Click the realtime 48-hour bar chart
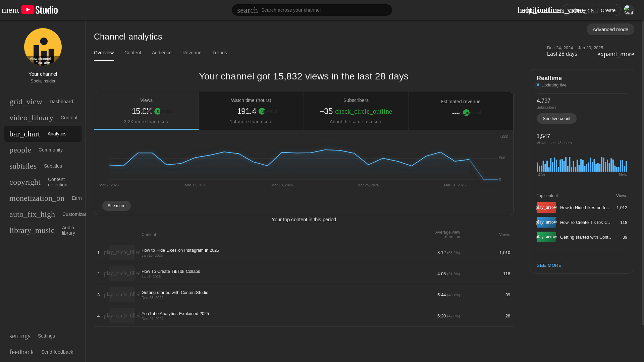This screenshot has height=362, width=644. (x=582, y=164)
